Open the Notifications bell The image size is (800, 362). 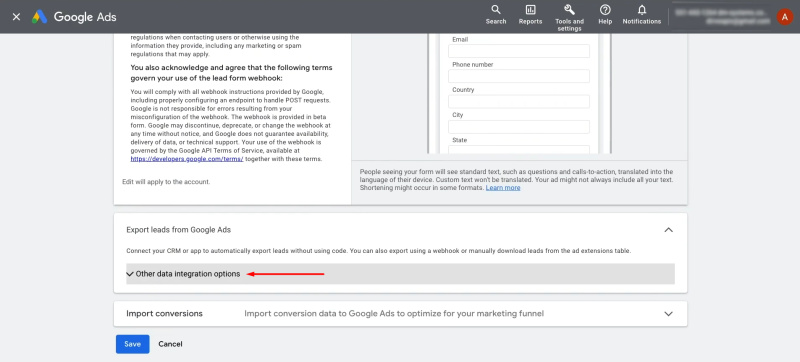pos(642,15)
